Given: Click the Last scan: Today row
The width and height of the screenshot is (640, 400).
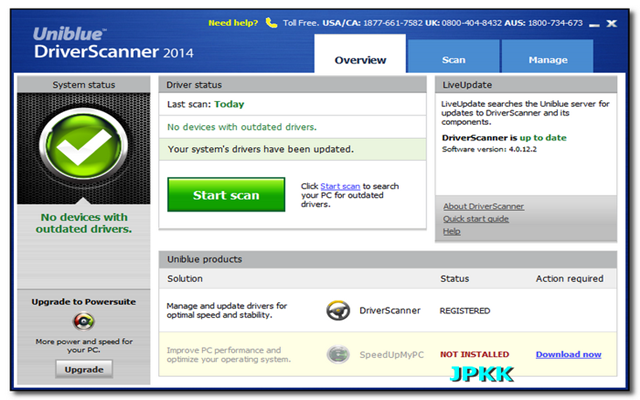Looking at the screenshot, I should tap(292, 104).
